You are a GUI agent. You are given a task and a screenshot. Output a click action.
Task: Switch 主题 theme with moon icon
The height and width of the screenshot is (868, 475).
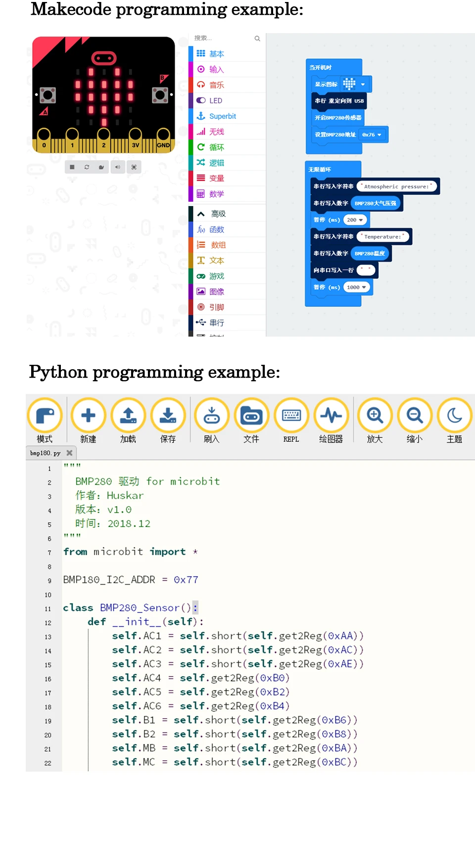(x=454, y=416)
